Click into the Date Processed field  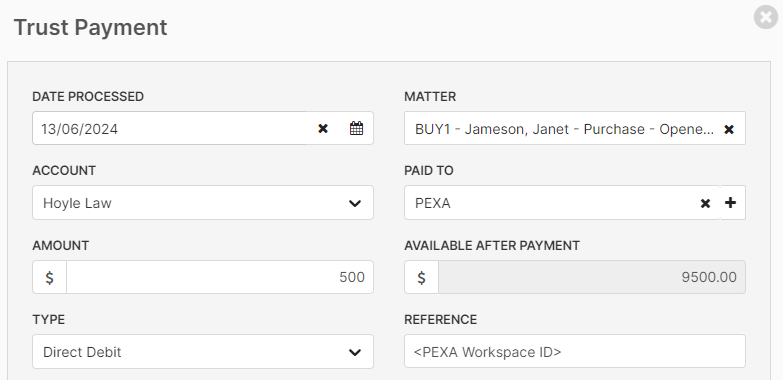[x=170, y=128]
